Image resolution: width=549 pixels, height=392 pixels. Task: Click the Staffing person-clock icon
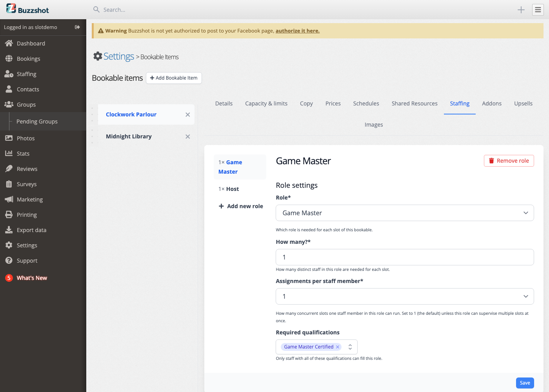9,74
